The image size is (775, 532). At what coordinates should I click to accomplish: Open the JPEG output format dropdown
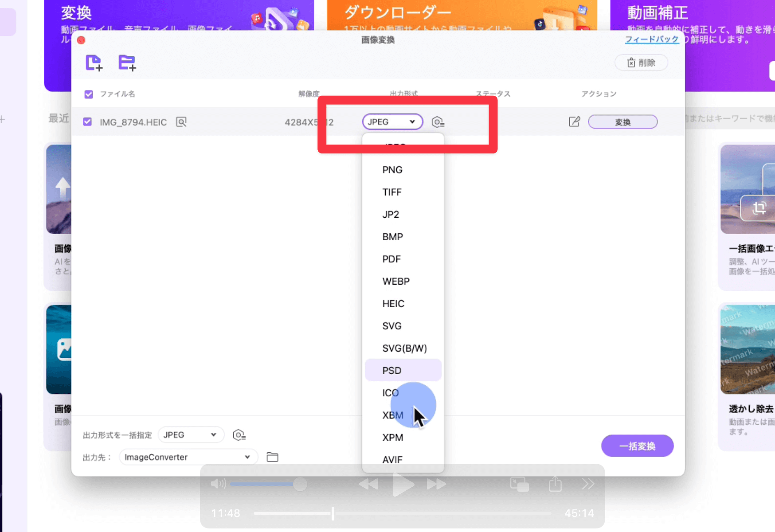click(x=392, y=121)
